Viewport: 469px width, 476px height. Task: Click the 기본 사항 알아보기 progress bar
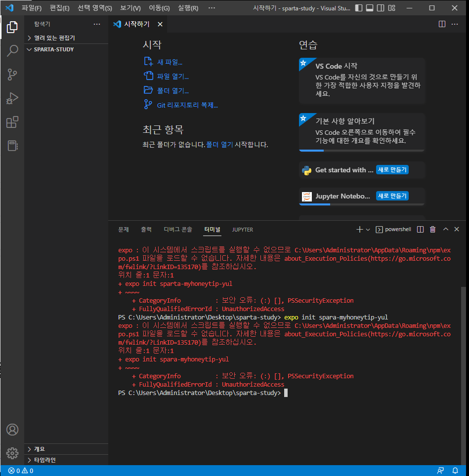click(362, 150)
